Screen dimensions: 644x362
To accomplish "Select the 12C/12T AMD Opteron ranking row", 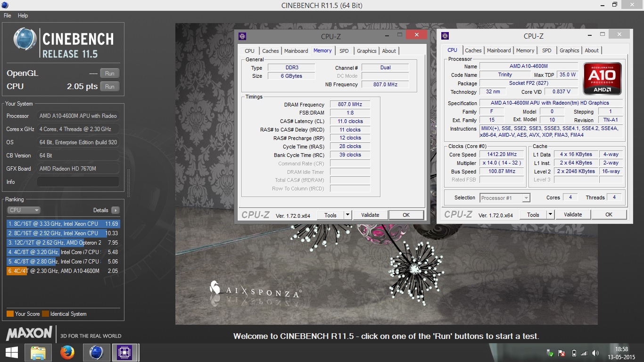I will tap(63, 243).
